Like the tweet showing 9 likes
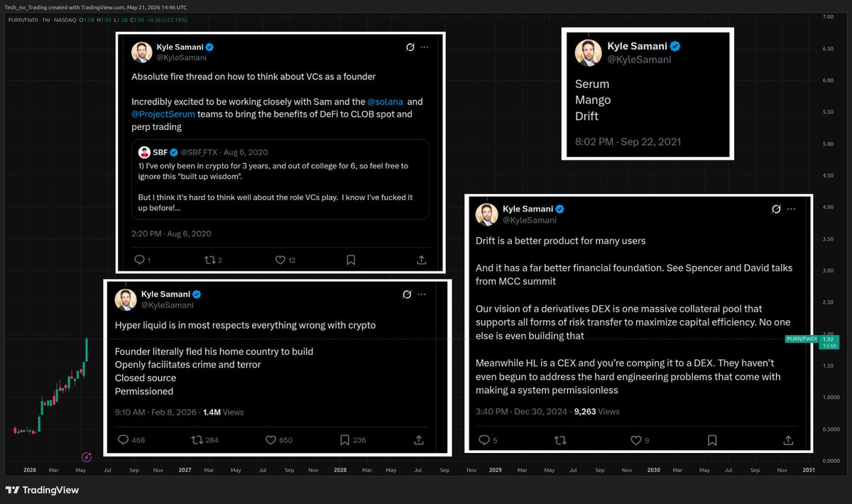The width and height of the screenshot is (852, 504). (x=635, y=440)
